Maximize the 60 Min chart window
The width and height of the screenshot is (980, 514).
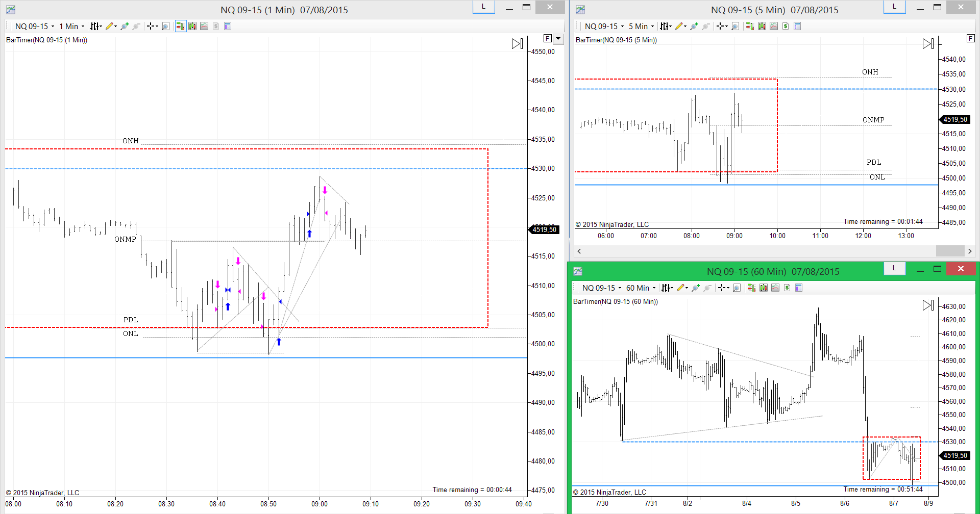click(937, 269)
